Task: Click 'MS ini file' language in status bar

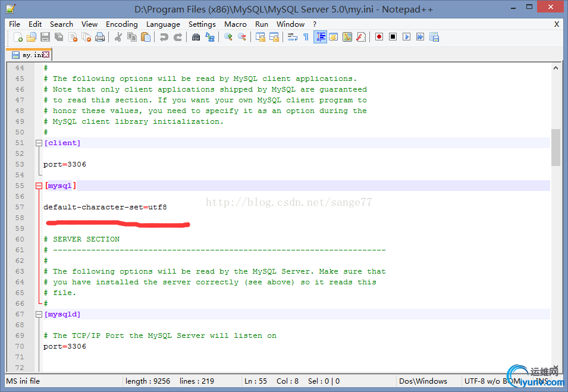Action: [x=23, y=381]
